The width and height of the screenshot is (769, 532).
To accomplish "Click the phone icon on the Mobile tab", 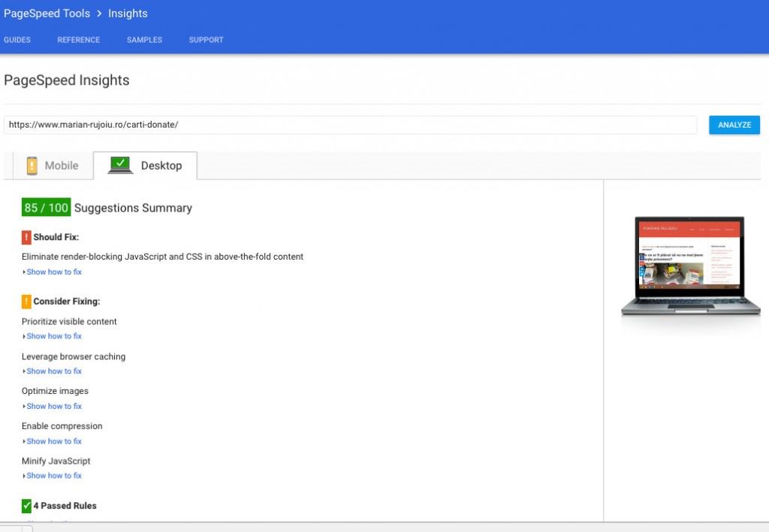I will tap(32, 165).
